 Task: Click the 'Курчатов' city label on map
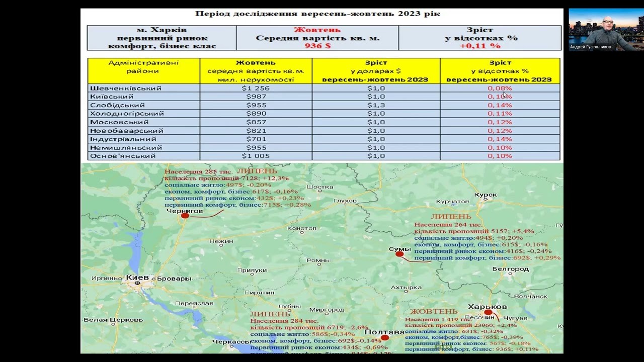tap(453, 202)
